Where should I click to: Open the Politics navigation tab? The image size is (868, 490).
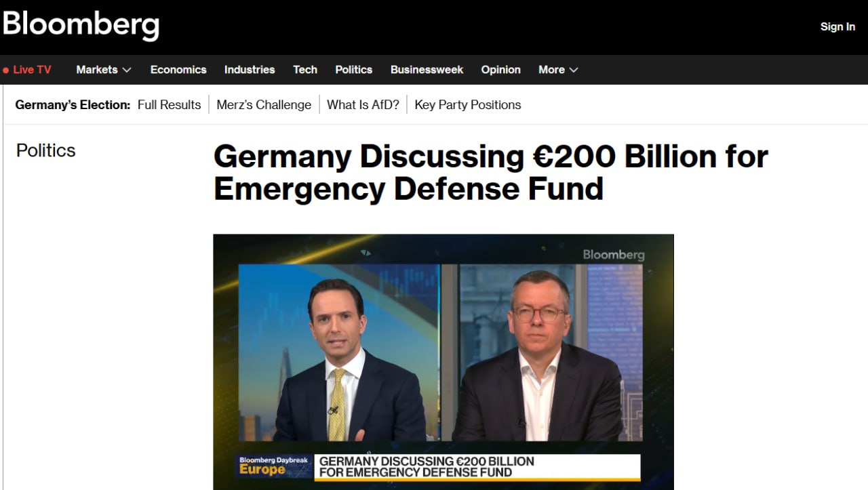tap(354, 70)
